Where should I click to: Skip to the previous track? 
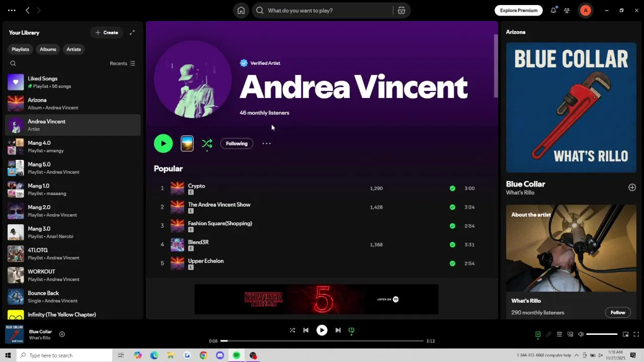click(306, 330)
